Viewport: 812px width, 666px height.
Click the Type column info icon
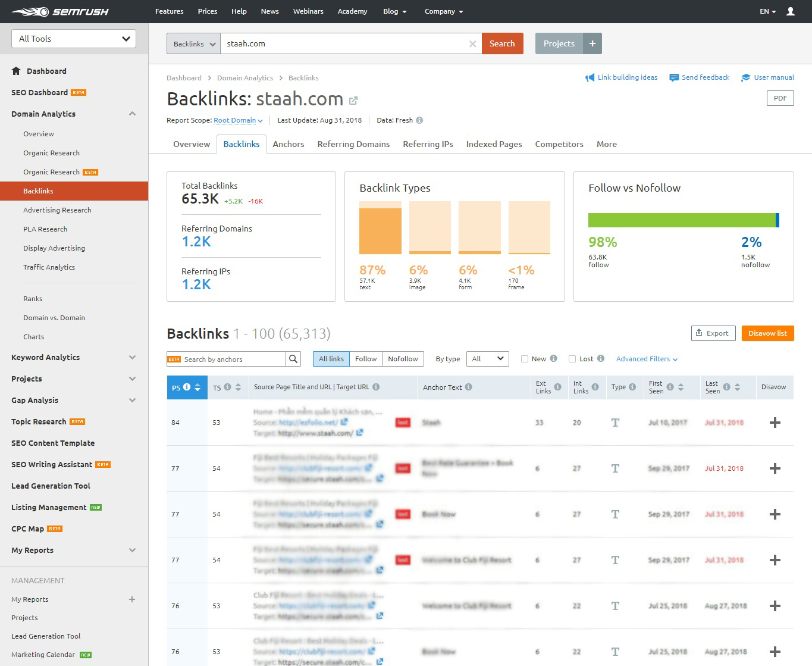[632, 387]
